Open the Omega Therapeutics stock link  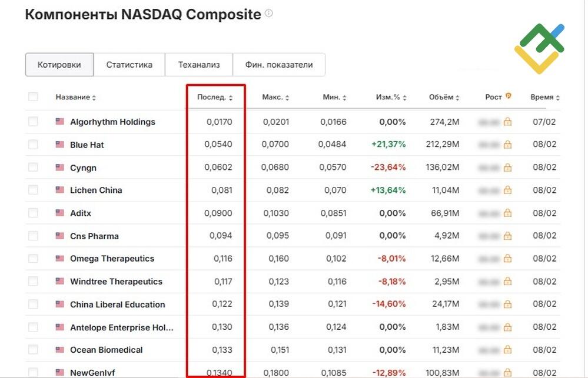pyautogui.click(x=112, y=259)
